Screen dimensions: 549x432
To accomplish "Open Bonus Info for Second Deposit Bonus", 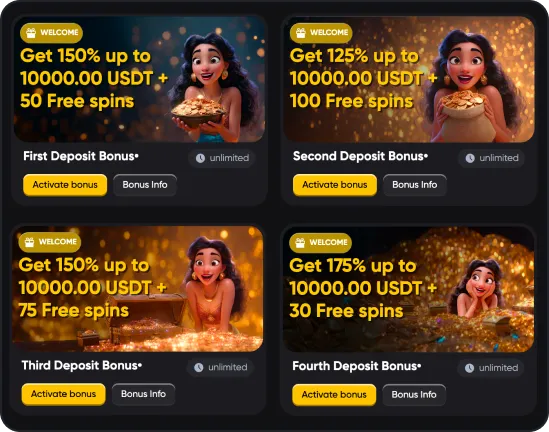I will pos(415,185).
